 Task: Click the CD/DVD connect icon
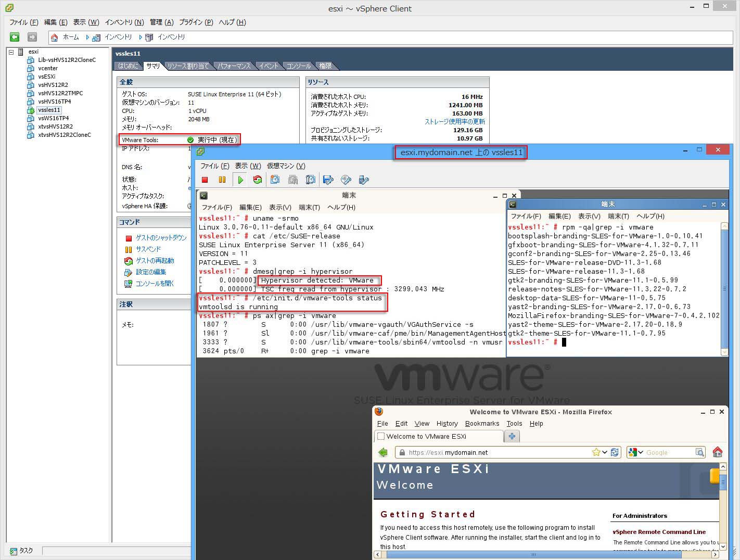[x=346, y=180]
